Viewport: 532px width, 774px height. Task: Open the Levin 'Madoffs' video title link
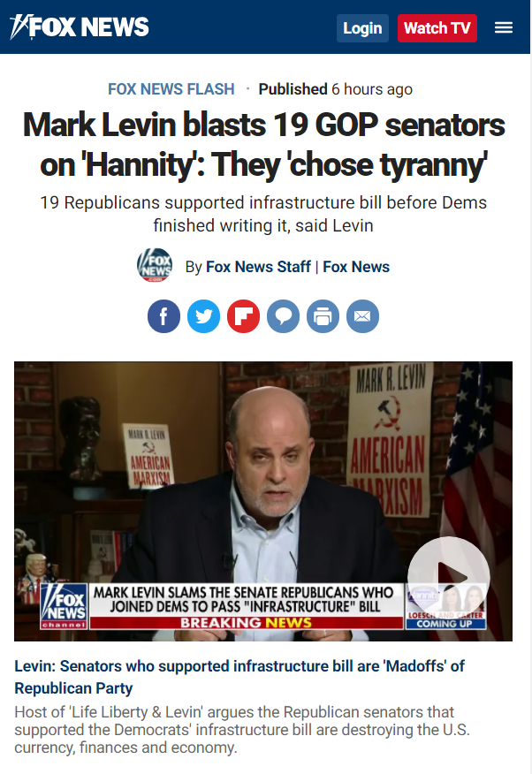[239, 677]
